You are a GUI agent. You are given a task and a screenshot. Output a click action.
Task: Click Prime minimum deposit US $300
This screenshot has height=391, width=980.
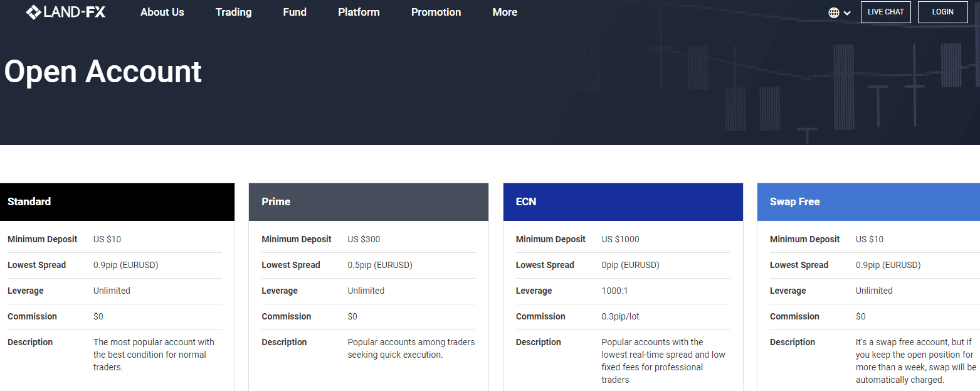pyautogui.click(x=364, y=239)
